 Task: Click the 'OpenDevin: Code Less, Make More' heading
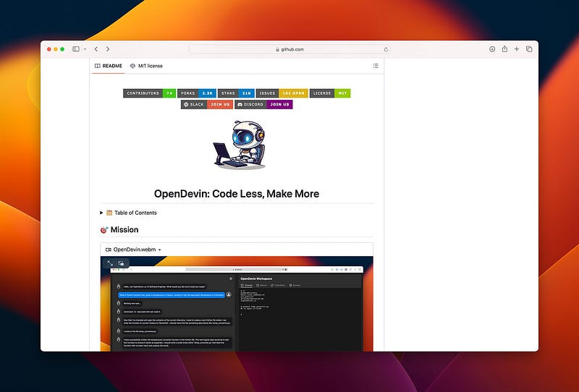pyautogui.click(x=237, y=194)
